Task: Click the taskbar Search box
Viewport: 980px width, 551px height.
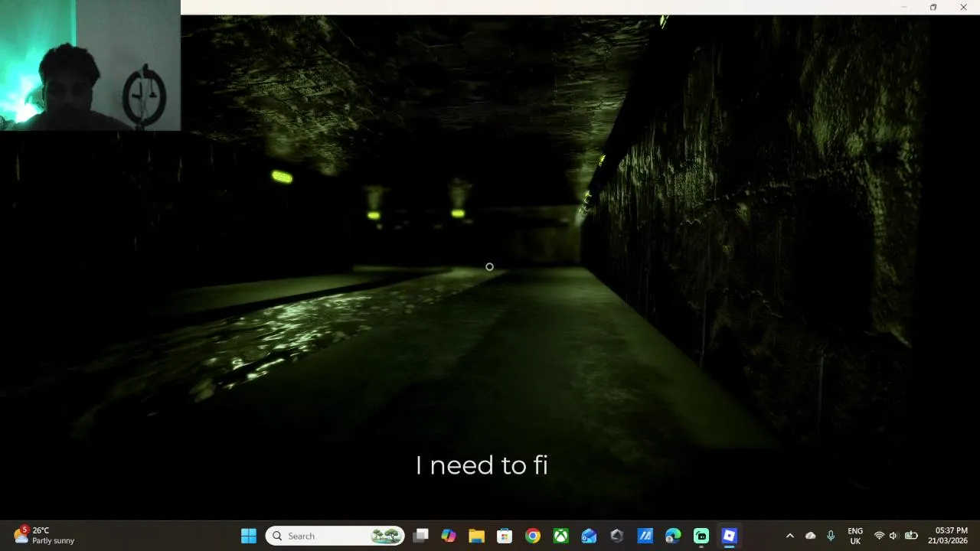Action: (335, 536)
